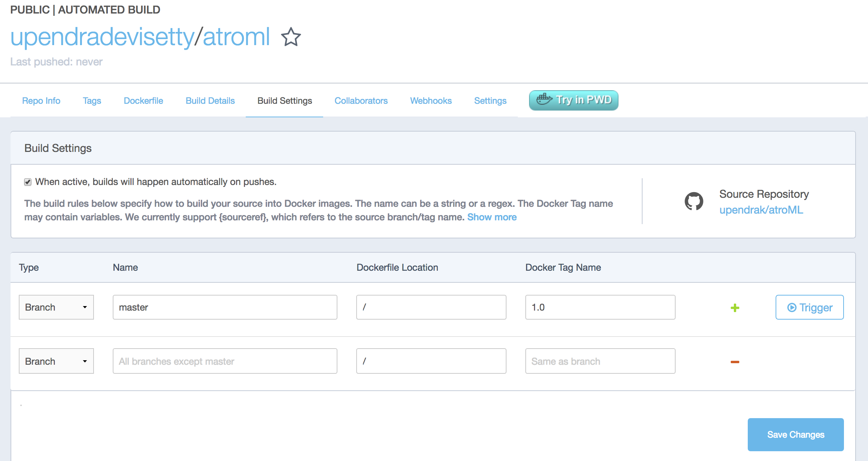This screenshot has width=868, height=461.
Task: Click the 'Type' column header
Action: coord(29,267)
